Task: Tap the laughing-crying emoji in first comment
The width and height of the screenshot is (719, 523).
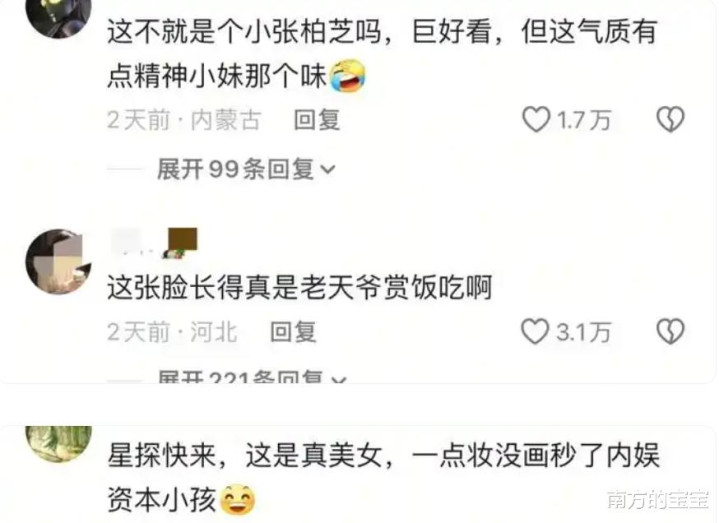Action: 348,75
